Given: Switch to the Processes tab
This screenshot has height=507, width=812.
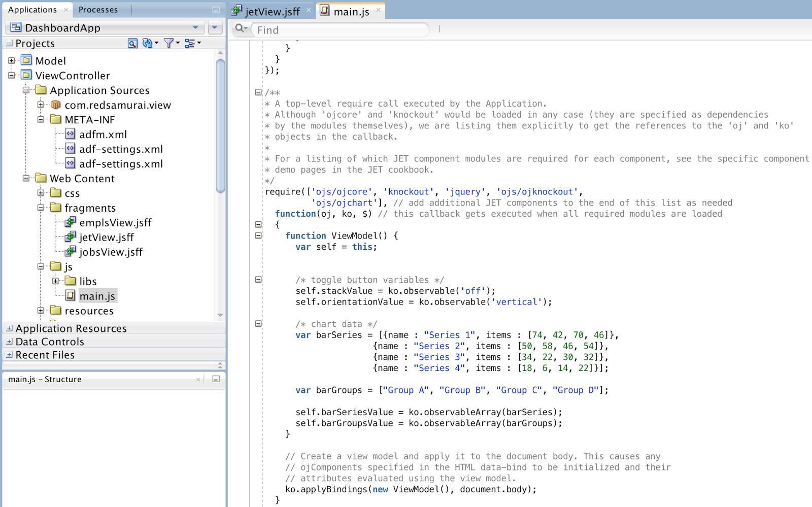Looking at the screenshot, I should point(98,9).
